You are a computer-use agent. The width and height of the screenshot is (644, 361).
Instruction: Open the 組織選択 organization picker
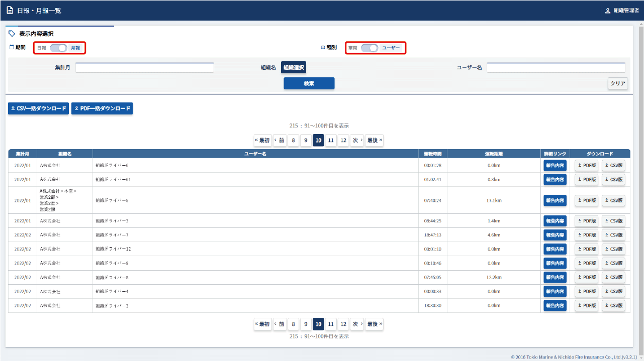(x=293, y=67)
